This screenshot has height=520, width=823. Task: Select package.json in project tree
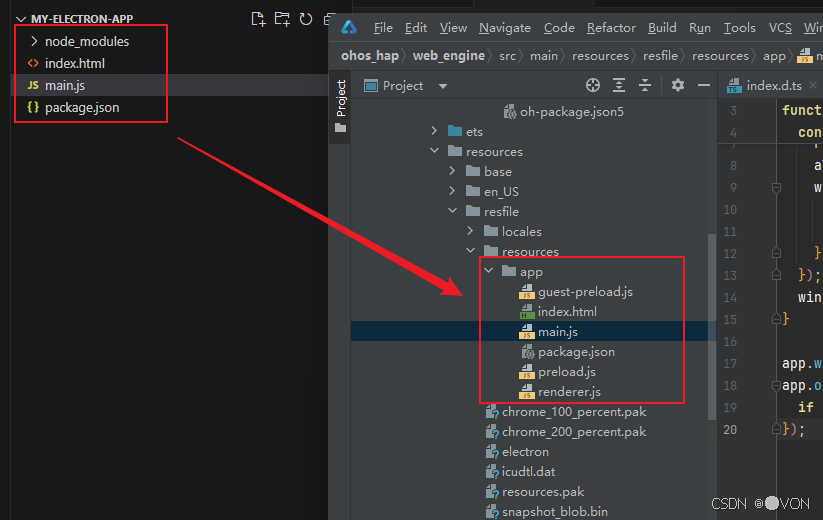[x=576, y=352]
